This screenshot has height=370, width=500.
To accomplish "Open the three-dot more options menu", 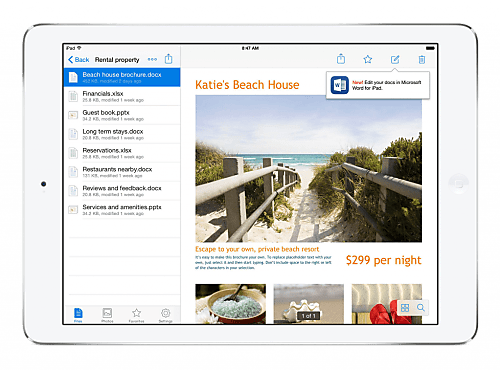I will pos(152,59).
